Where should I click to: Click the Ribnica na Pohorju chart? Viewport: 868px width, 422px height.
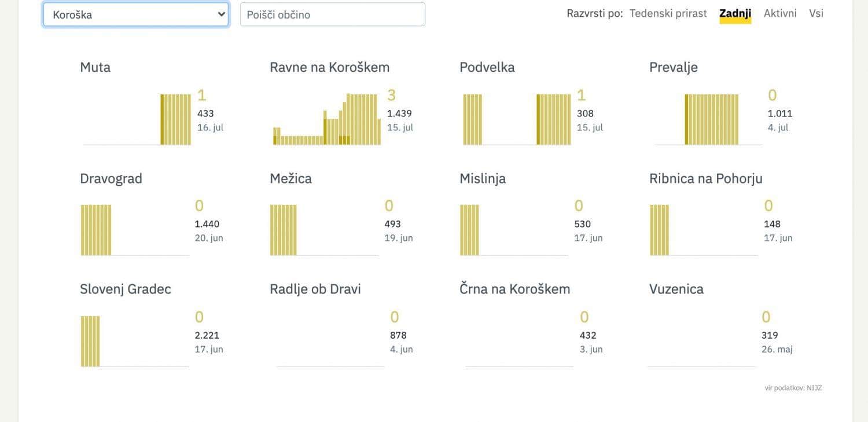704,230
